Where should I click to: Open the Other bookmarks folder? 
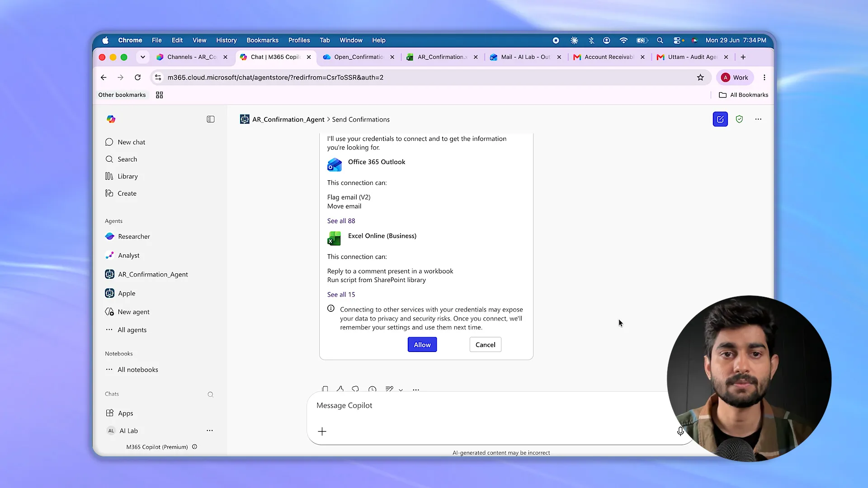tap(122, 95)
